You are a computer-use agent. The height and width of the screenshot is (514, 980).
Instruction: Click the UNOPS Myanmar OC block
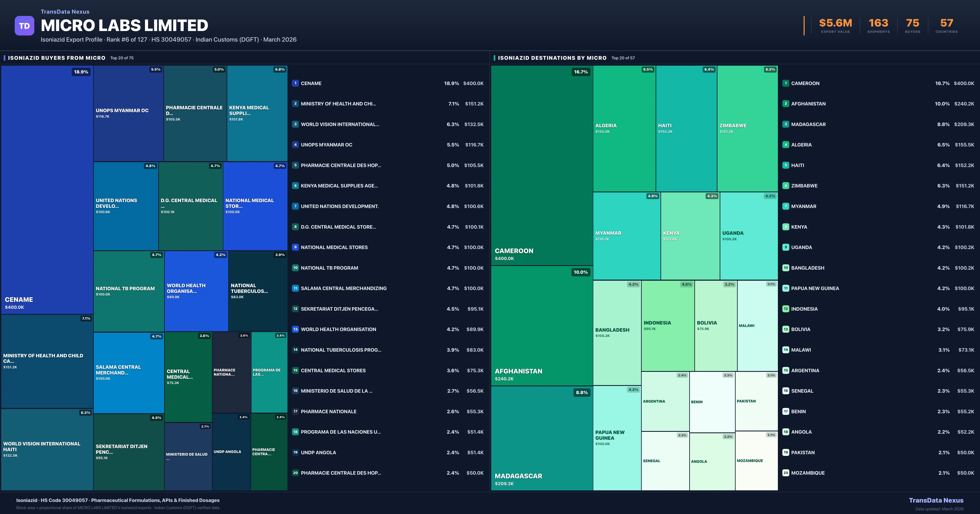coord(128,113)
